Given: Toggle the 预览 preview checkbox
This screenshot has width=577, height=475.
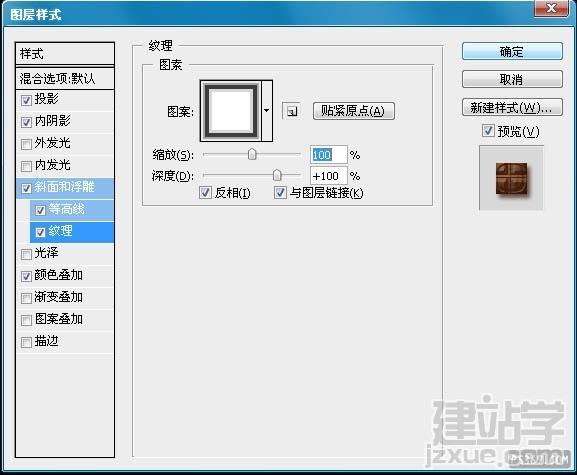Looking at the screenshot, I should [488, 131].
